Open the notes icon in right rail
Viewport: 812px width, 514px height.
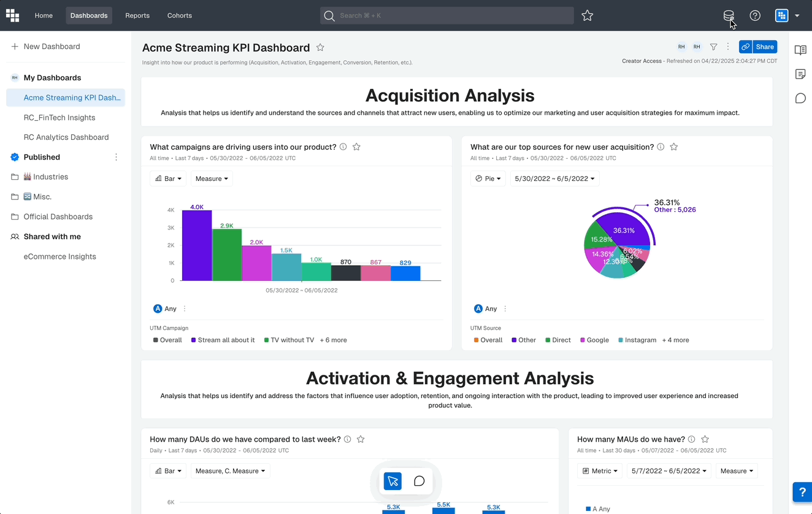800,74
